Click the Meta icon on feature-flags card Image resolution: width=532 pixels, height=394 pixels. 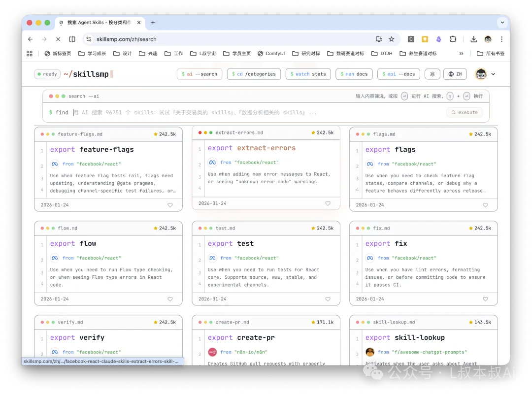coord(55,164)
